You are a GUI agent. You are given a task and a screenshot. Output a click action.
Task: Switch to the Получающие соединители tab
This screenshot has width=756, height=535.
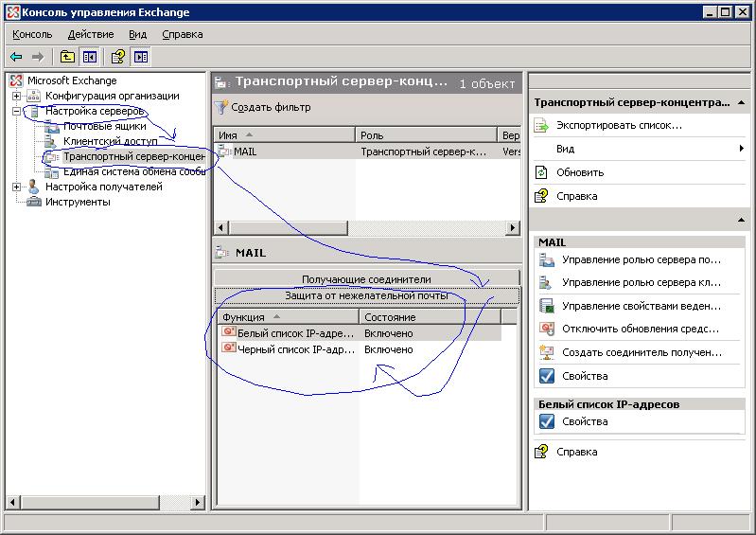click(367, 278)
